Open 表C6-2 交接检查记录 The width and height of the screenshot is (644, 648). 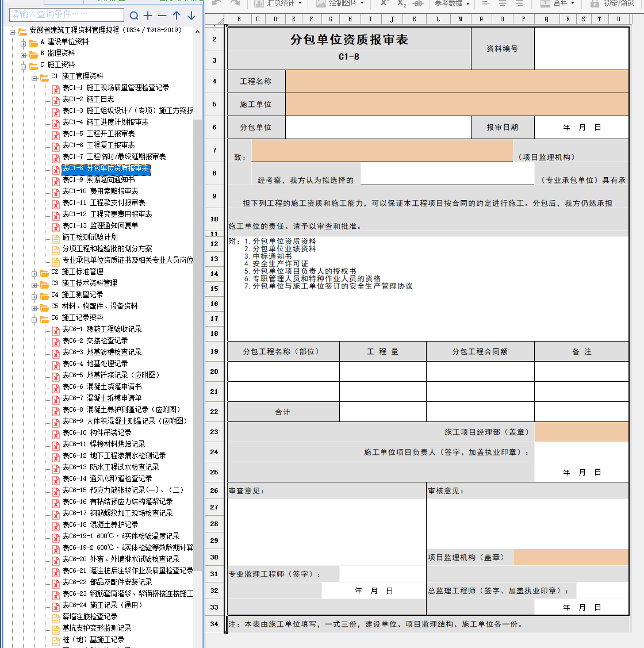click(95, 340)
